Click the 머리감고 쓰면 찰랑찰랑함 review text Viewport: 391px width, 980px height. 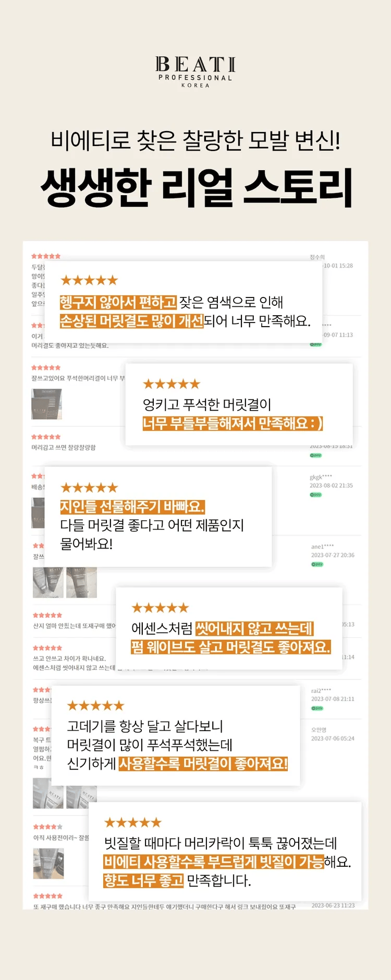pos(63,448)
